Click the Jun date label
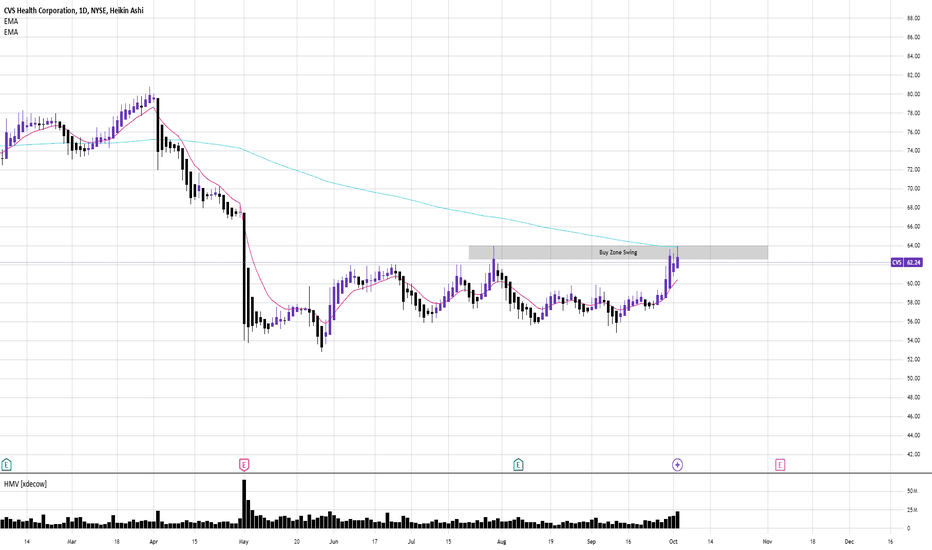This screenshot has height=550, width=932. (x=333, y=542)
